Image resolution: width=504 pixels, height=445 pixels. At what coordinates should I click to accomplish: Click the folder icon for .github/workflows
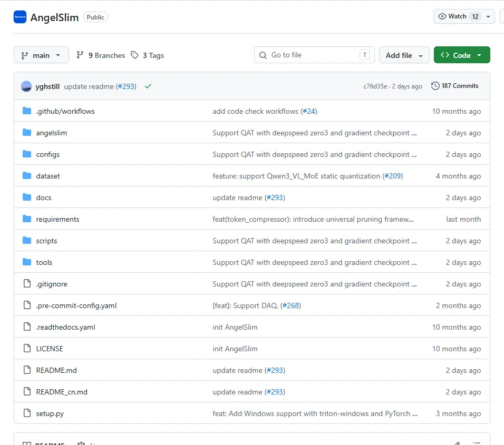point(27,111)
